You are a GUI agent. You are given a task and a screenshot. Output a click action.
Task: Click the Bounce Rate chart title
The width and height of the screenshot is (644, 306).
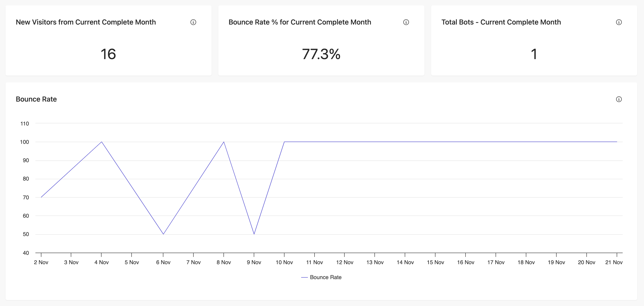pos(36,99)
